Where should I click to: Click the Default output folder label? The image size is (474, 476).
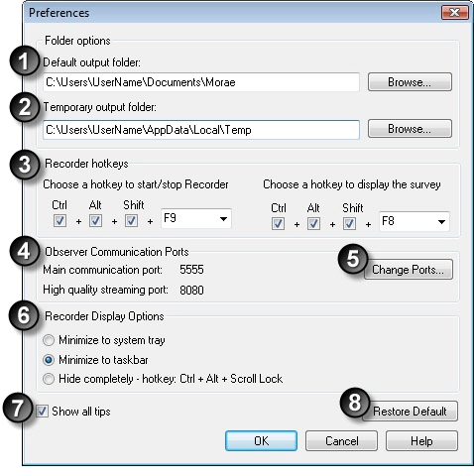point(92,62)
